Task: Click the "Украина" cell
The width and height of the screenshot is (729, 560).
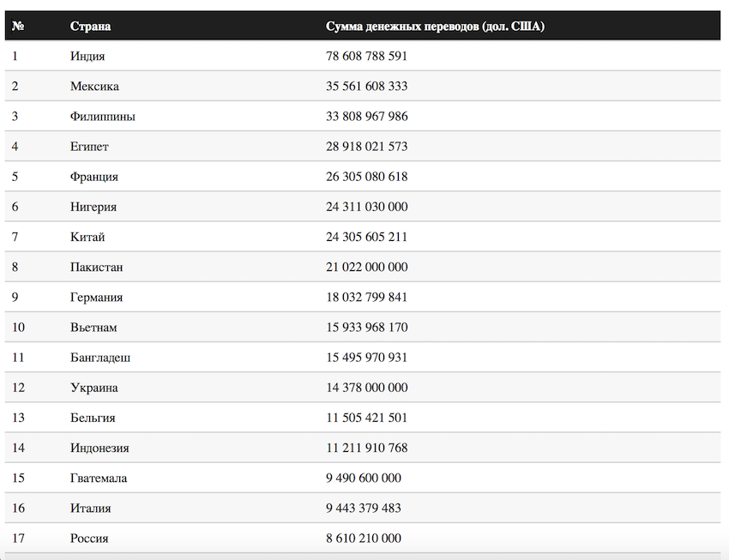Action: click(x=93, y=388)
